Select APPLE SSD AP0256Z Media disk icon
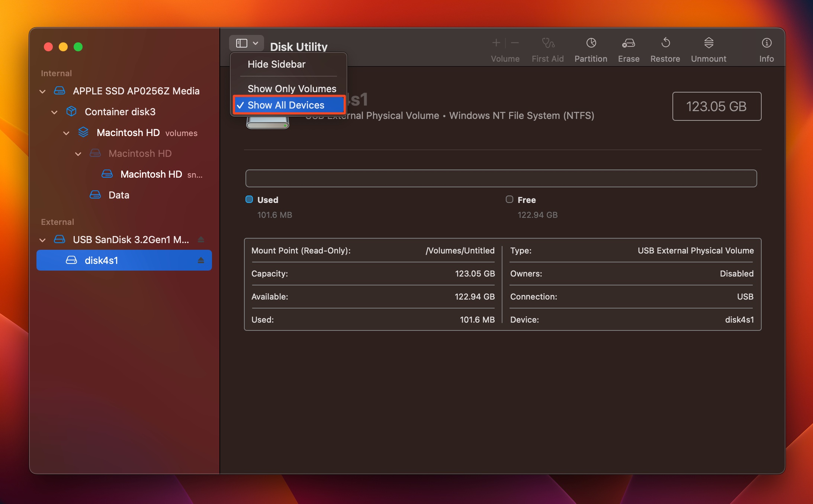Viewport: 813px width, 504px height. tap(60, 91)
